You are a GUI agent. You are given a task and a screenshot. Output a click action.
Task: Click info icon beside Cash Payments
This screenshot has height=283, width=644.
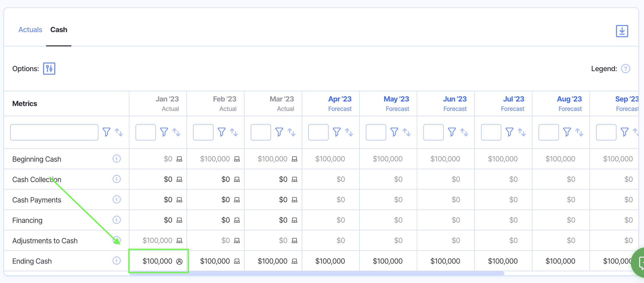117,199
